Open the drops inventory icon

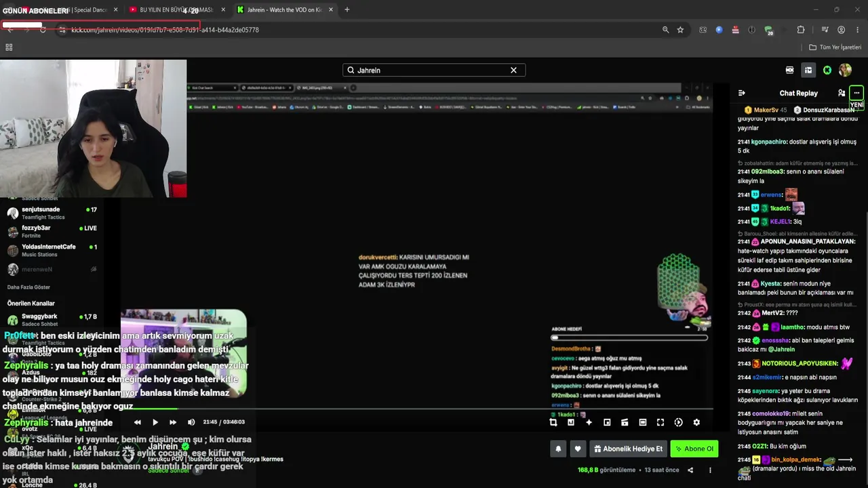[808, 70]
